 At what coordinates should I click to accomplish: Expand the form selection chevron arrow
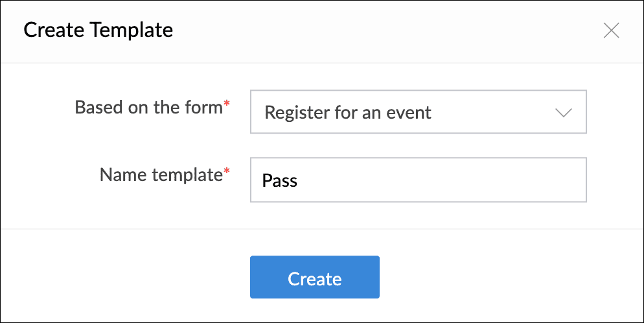point(564,112)
